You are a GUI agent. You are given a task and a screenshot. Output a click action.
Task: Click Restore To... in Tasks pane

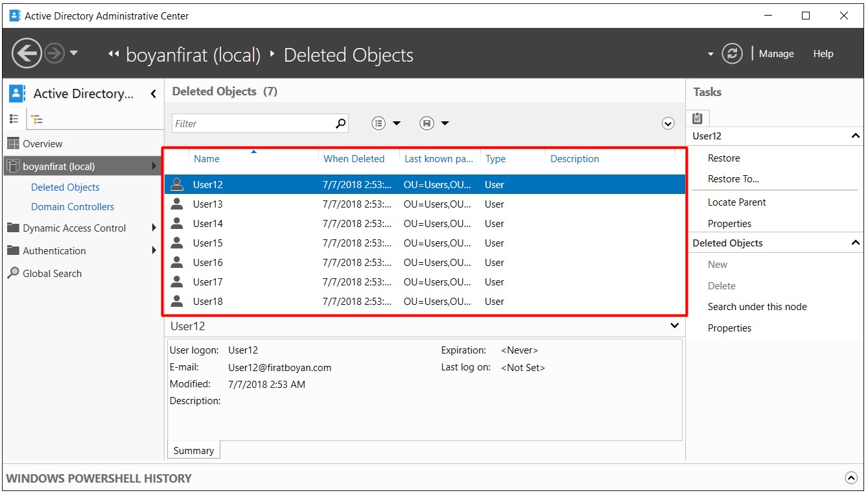click(733, 179)
